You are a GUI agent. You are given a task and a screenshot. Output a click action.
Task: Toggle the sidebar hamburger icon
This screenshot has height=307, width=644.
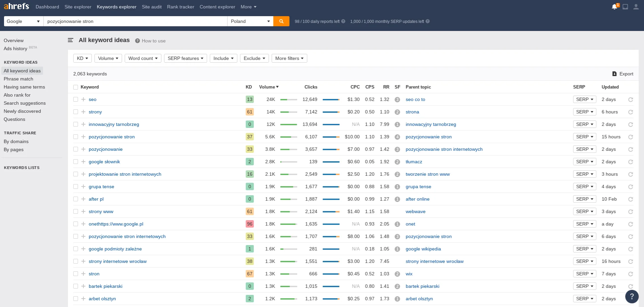(x=70, y=40)
